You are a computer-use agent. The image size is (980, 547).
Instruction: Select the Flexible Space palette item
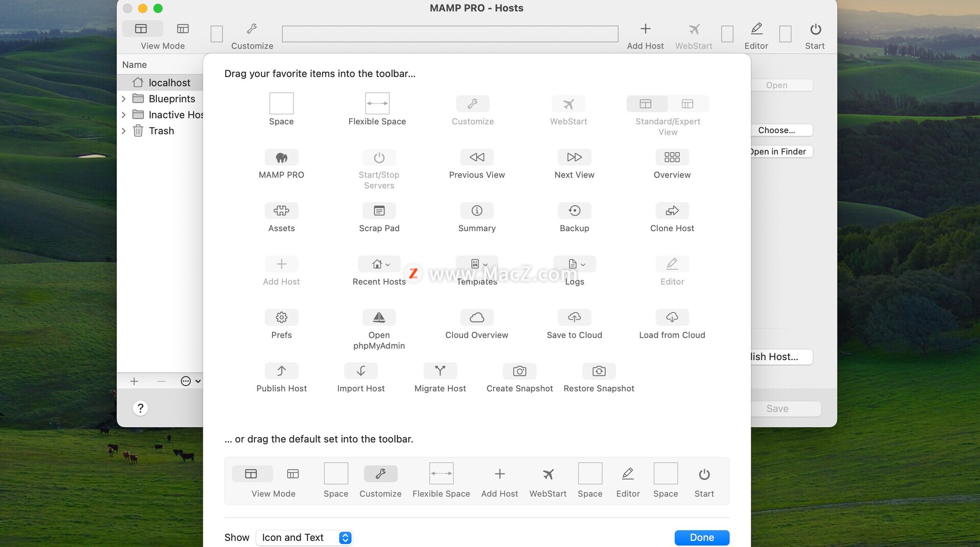(x=377, y=104)
